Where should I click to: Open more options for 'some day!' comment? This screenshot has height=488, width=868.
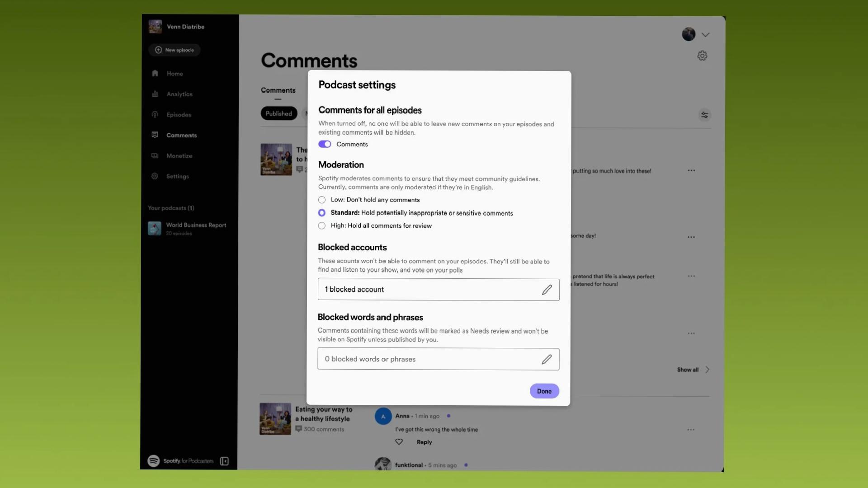pos(691,237)
